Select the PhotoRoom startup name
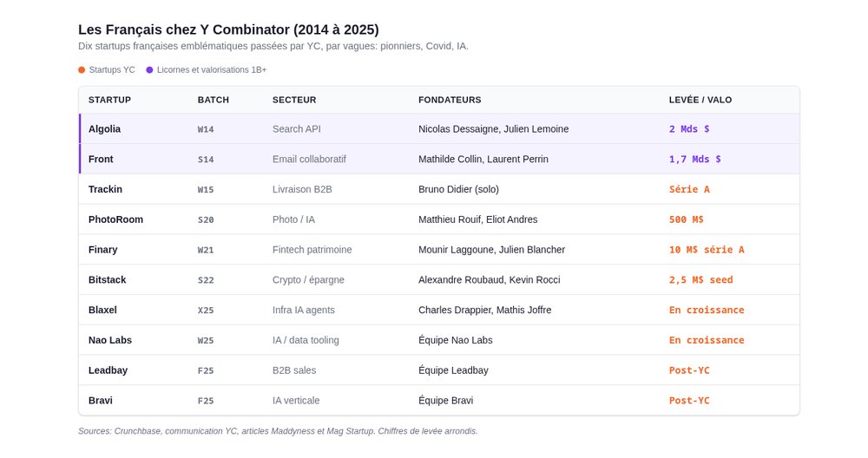The height and width of the screenshot is (458, 868). pos(115,219)
